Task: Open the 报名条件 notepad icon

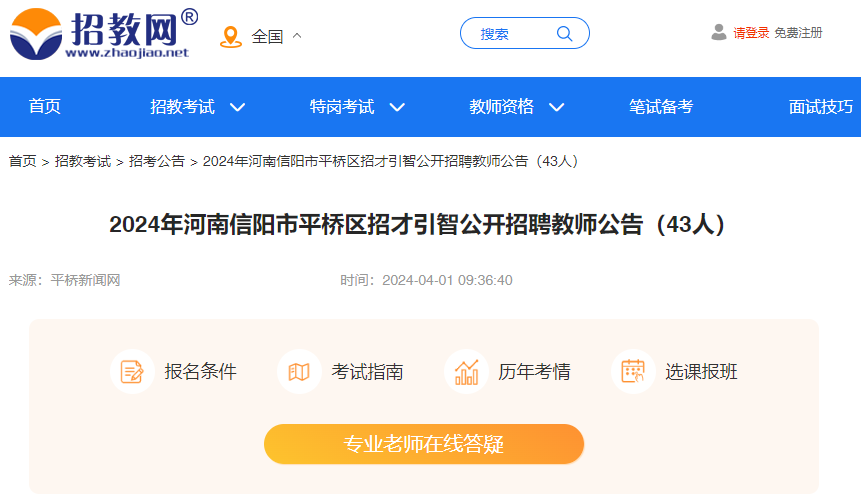Action: 132,372
